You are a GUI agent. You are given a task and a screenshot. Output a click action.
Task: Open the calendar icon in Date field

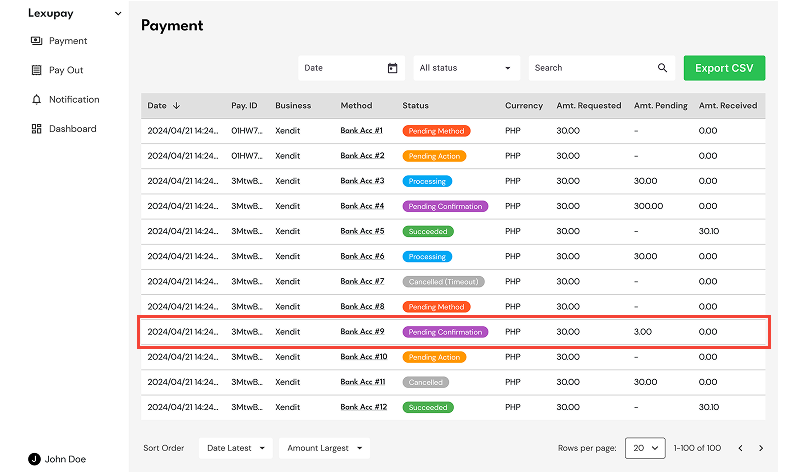[x=392, y=68]
